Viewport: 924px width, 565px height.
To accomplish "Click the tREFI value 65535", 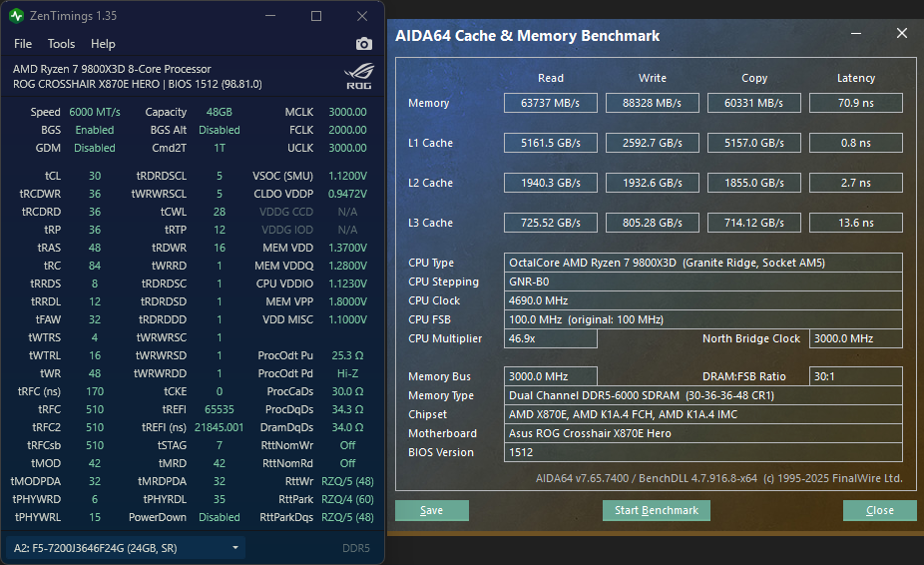I will coord(220,409).
